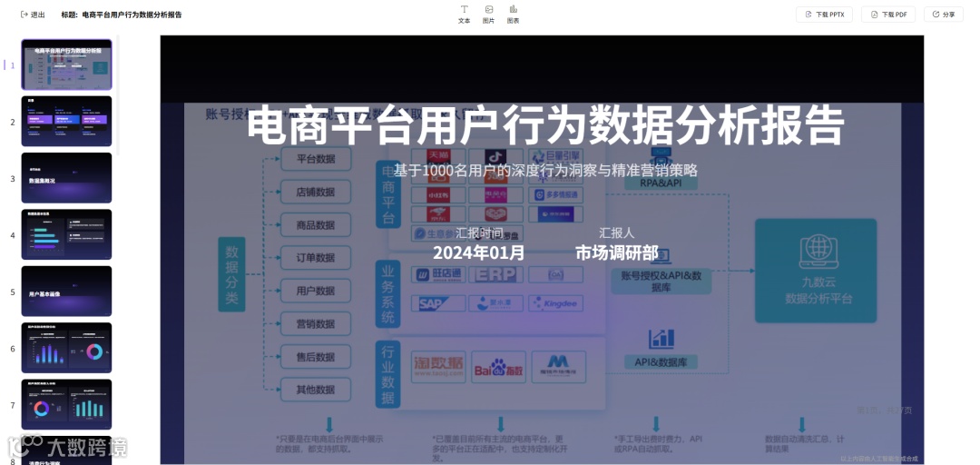
Task: Select subtitle 基于1000名用户的深度行为洞察与精准营销策略
Action: 545,170
